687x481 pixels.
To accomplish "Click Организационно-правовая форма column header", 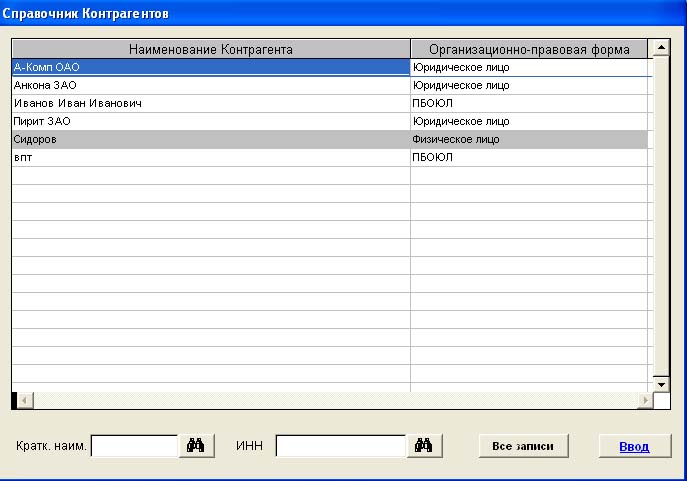I will [x=529, y=49].
